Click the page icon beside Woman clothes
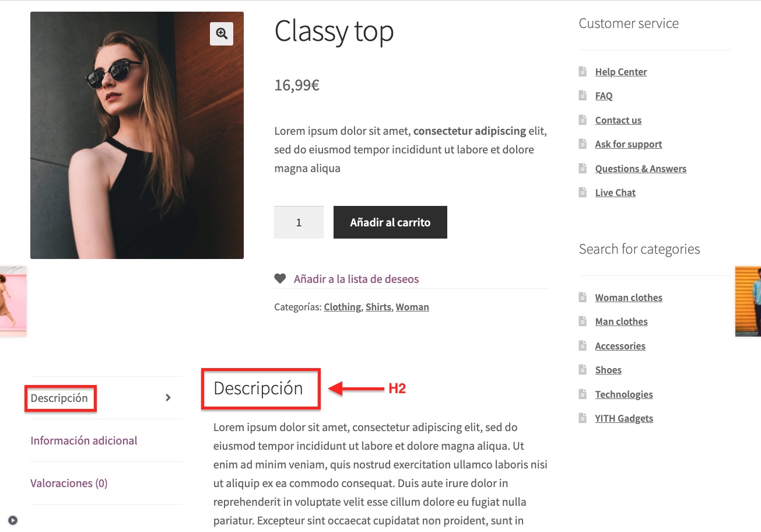The width and height of the screenshot is (761, 532). [x=583, y=297]
